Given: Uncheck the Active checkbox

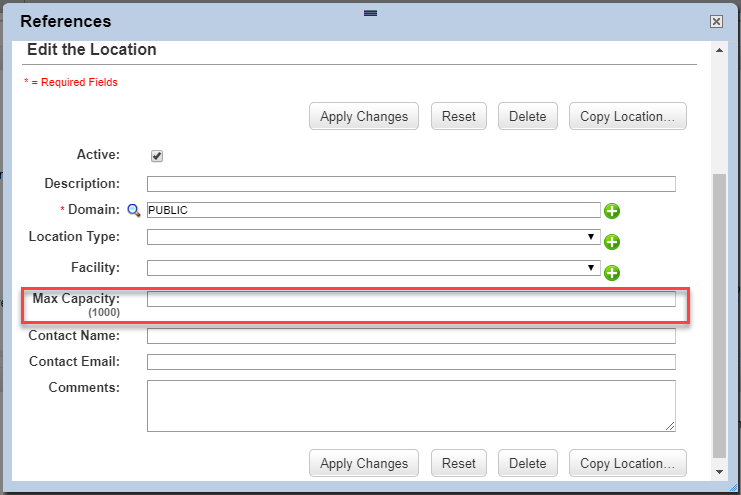Looking at the screenshot, I should click(157, 156).
